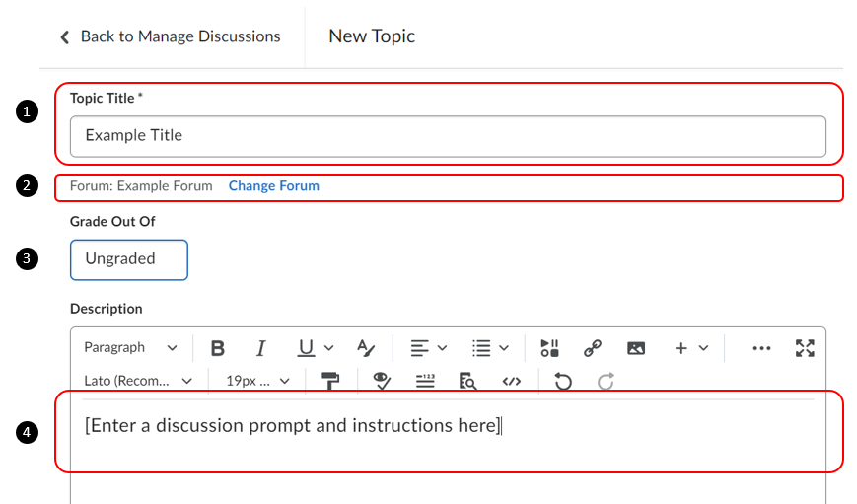Click the New Topic page heading
857x504 pixels.
click(372, 36)
